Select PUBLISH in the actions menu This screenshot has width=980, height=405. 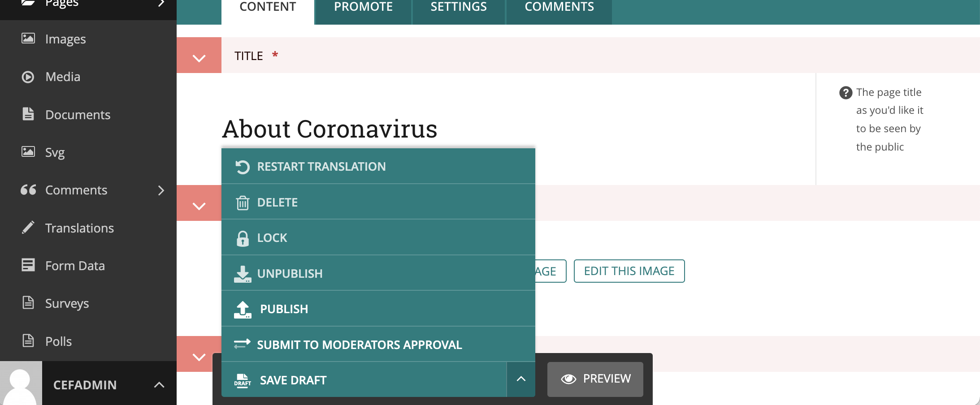[x=378, y=309]
